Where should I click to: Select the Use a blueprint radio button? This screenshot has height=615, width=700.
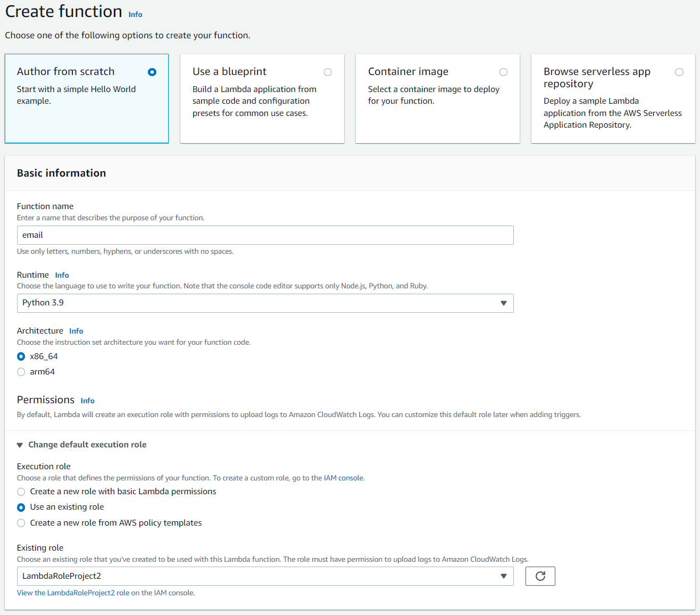click(x=328, y=72)
